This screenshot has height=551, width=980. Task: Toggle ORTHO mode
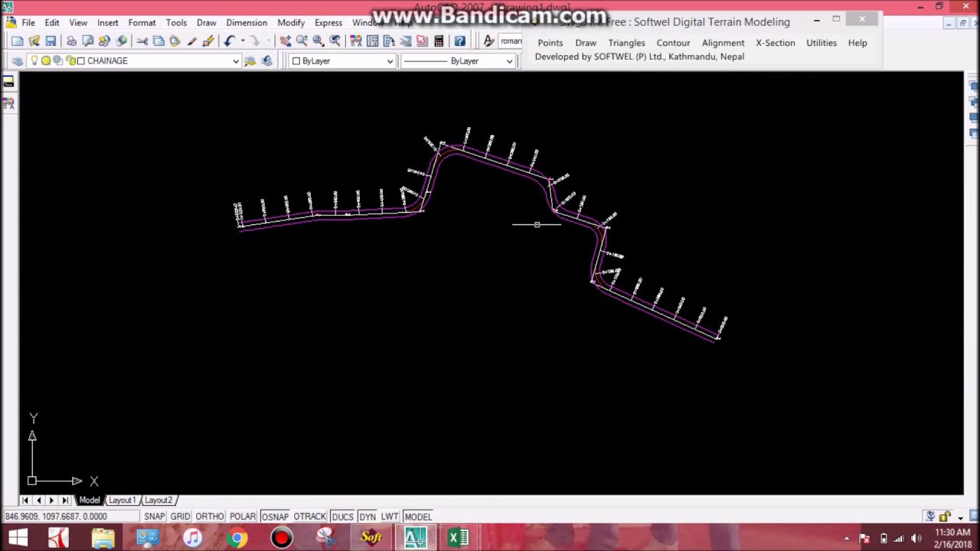point(209,517)
